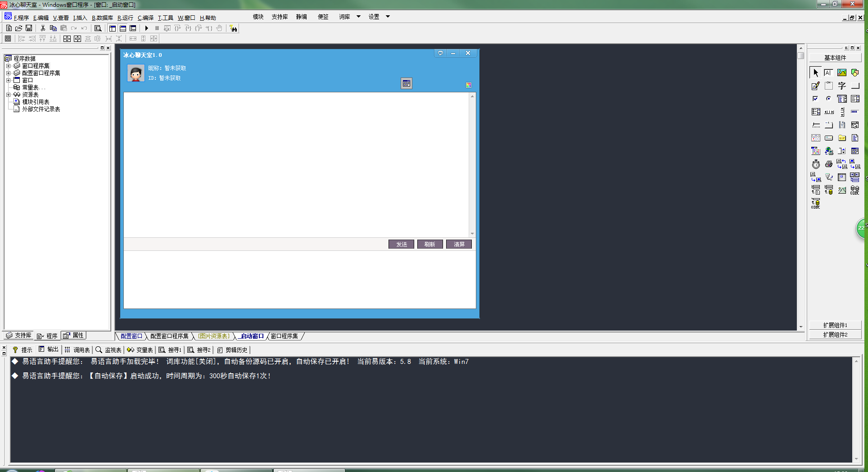Click the Cut scissors icon
The width and height of the screenshot is (868, 472).
pyautogui.click(x=43, y=28)
